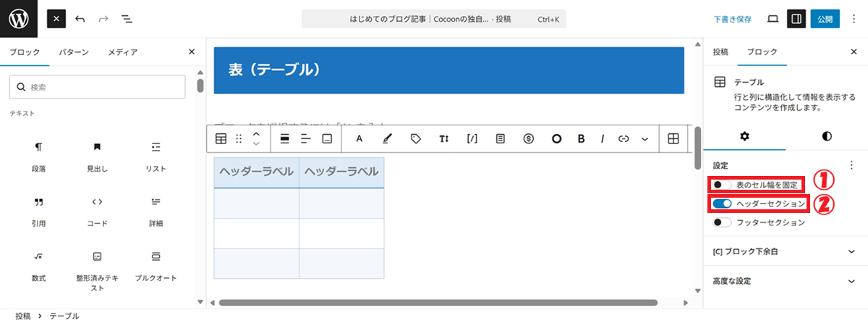Screen dimensions: 868x323
Task: Click the 下書き保存 save draft link
Action: tap(732, 19)
